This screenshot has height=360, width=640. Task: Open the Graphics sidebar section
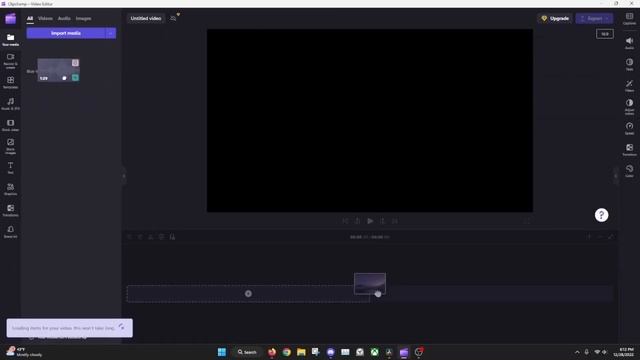tap(11, 189)
